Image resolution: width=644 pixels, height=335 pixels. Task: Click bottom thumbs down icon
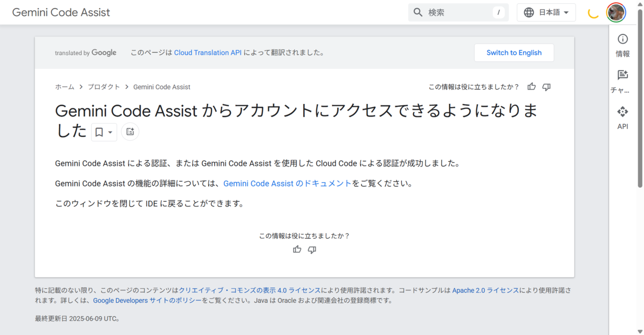(x=312, y=249)
